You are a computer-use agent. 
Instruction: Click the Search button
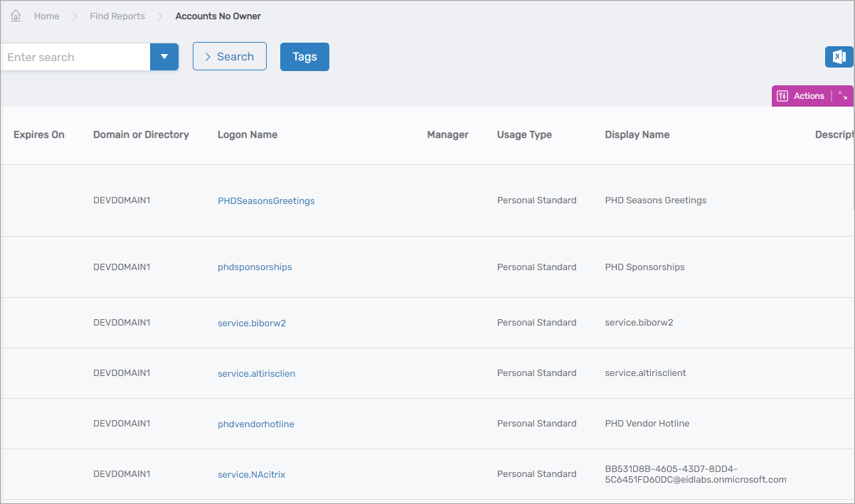click(x=229, y=57)
